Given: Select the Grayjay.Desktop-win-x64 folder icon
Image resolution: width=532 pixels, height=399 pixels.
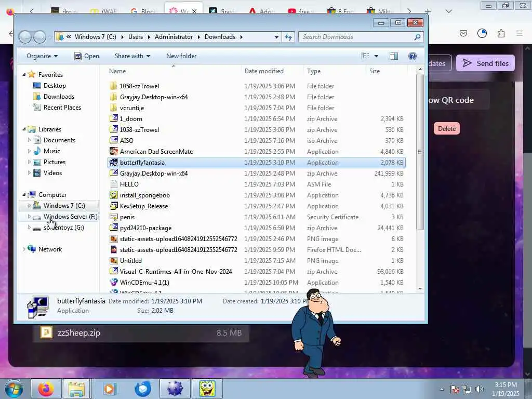Looking at the screenshot, I should (x=113, y=97).
